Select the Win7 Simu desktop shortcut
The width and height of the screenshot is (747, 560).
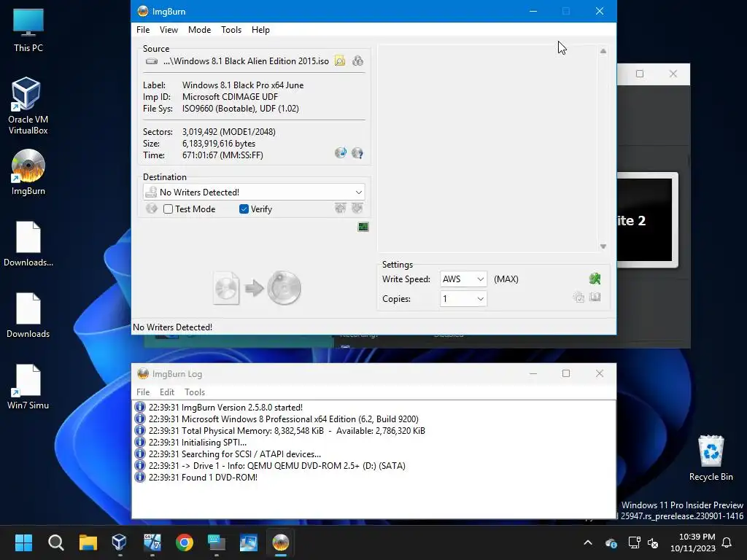[x=28, y=386]
